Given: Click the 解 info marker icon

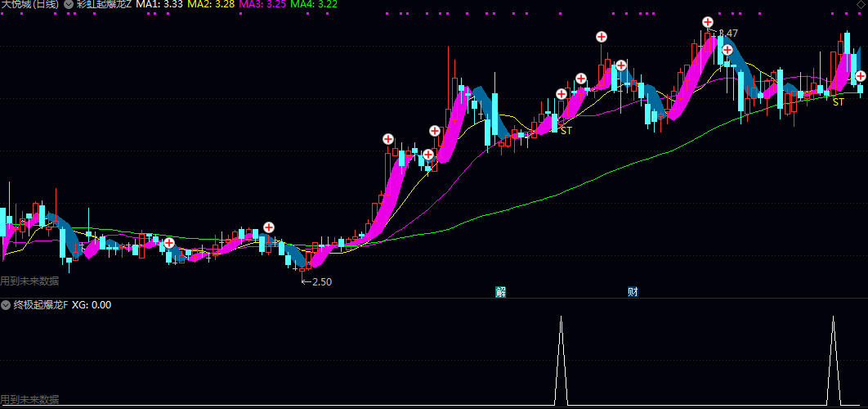Looking at the screenshot, I should pyautogui.click(x=500, y=292).
